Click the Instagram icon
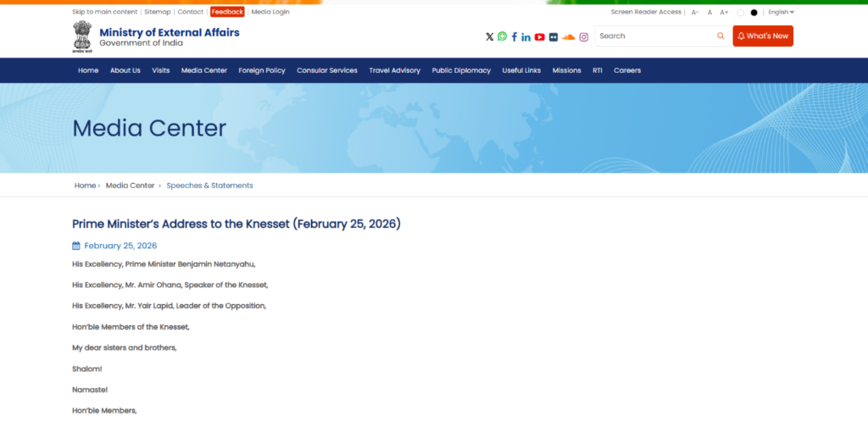Viewport: 868px width, 427px height. point(583,36)
